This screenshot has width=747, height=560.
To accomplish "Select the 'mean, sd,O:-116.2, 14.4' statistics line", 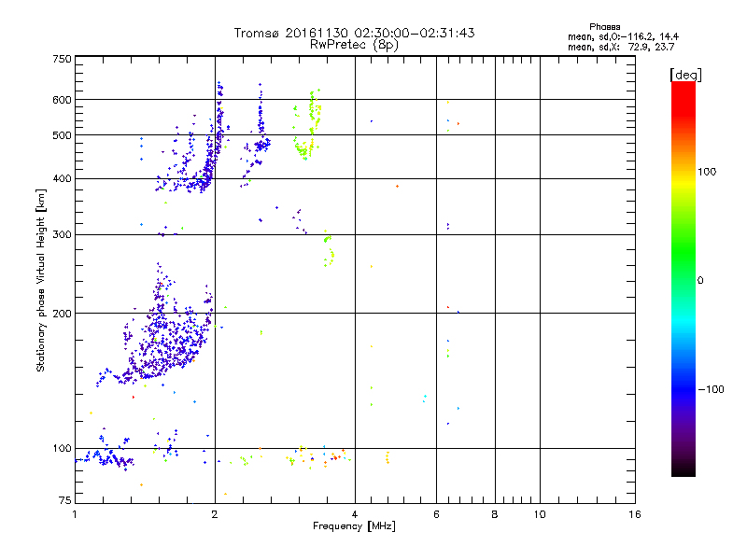I will click(x=623, y=36).
